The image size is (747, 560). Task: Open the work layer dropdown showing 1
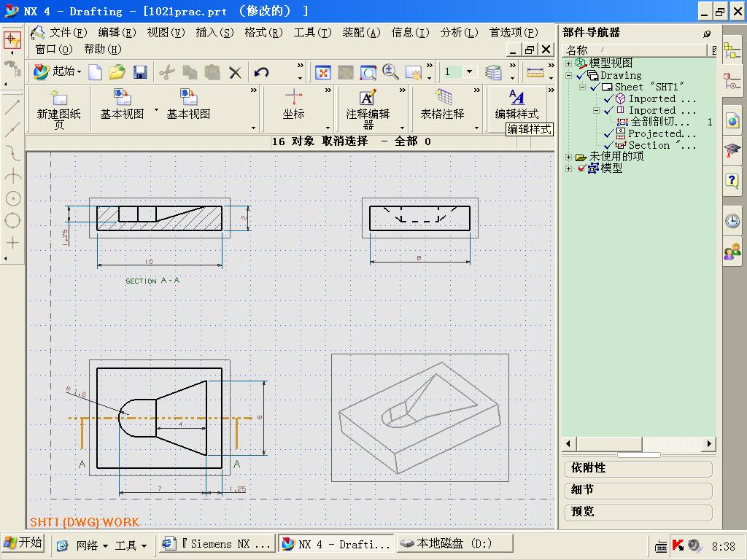pos(469,72)
